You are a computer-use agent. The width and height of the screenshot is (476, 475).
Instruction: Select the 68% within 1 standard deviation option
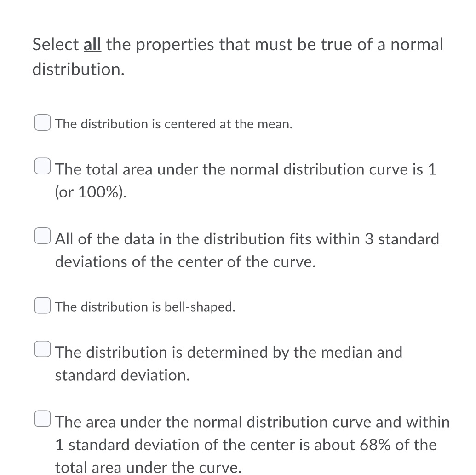tap(42, 418)
